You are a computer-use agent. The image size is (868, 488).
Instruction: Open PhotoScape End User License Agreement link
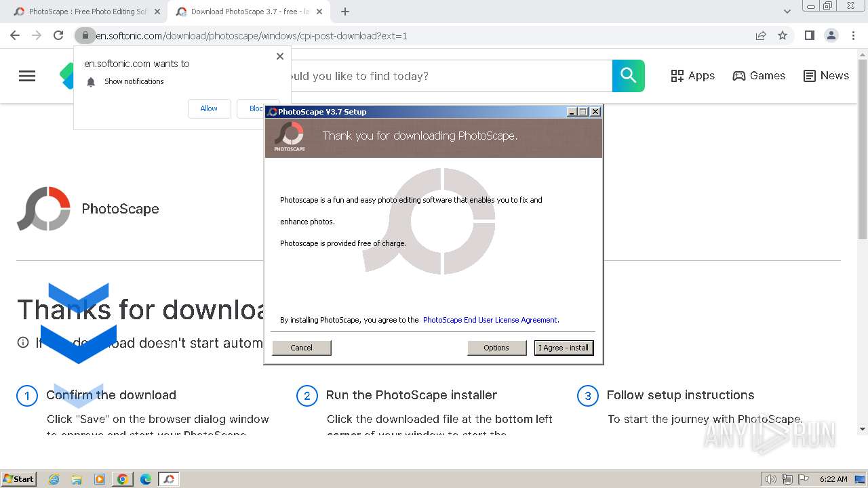pos(490,320)
